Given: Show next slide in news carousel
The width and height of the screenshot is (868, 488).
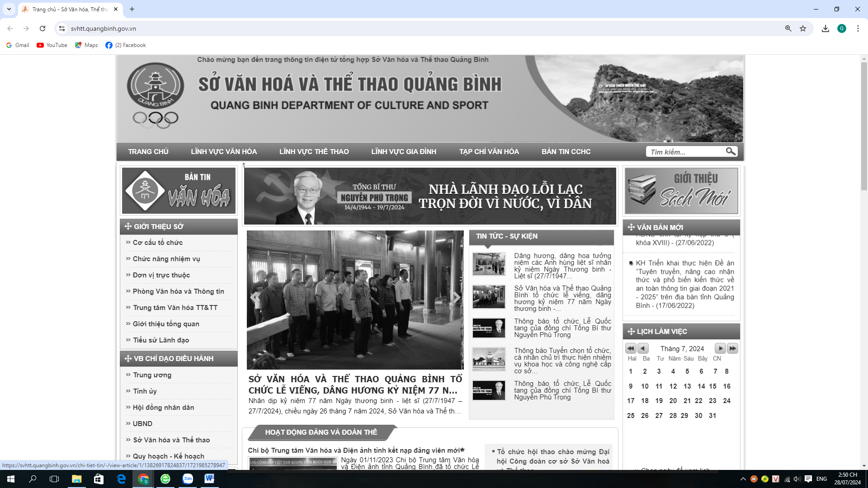Looking at the screenshot, I should tap(456, 297).
